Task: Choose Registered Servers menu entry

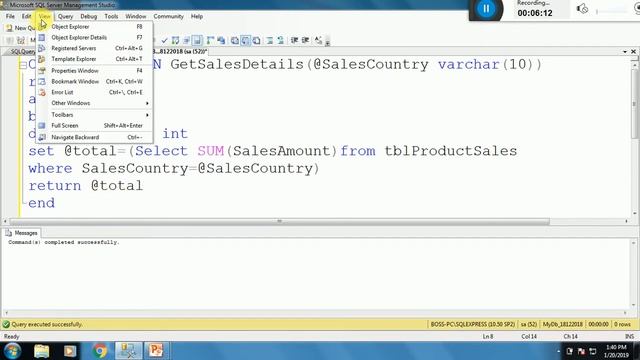Action: [x=95, y=48]
